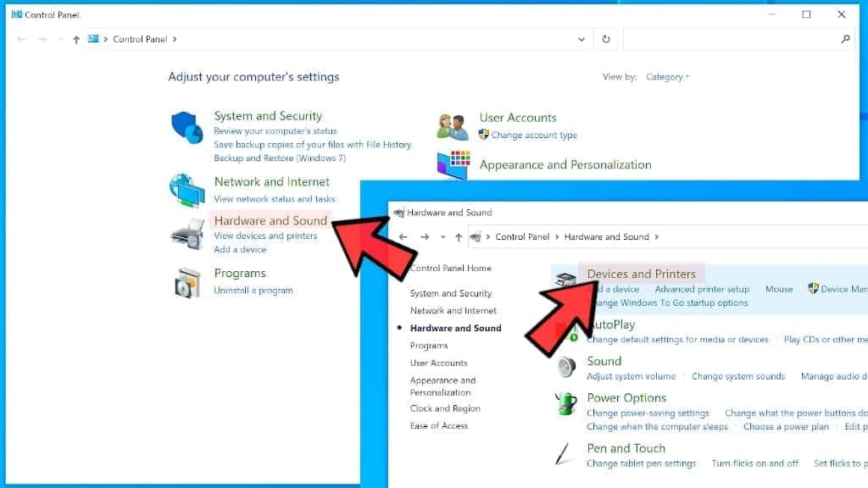Expand the Control Panel address history dropdown

[x=581, y=39]
